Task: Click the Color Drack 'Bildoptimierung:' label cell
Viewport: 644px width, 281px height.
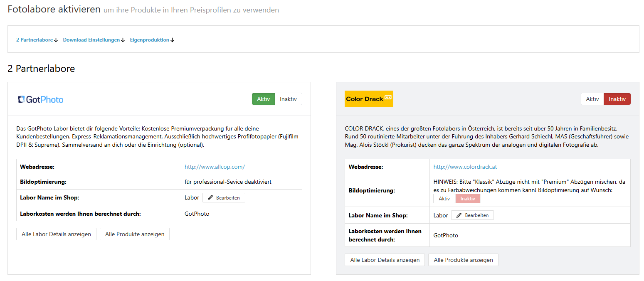Action: [x=387, y=190]
